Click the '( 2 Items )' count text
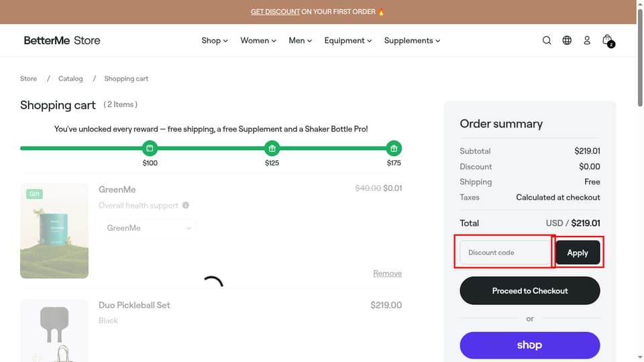 point(120,105)
